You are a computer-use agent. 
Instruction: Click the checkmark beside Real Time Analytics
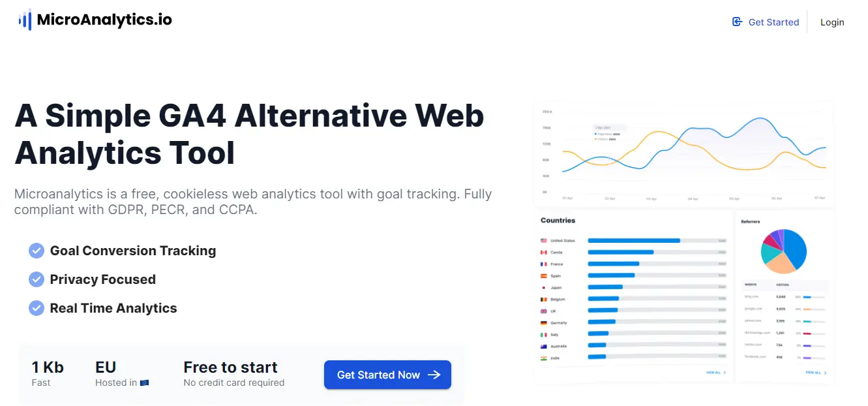click(36, 308)
